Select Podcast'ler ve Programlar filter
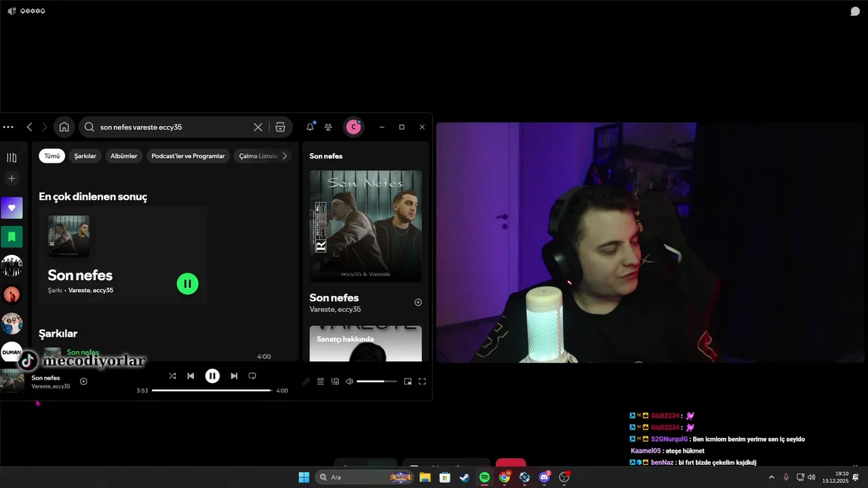 [x=188, y=156]
